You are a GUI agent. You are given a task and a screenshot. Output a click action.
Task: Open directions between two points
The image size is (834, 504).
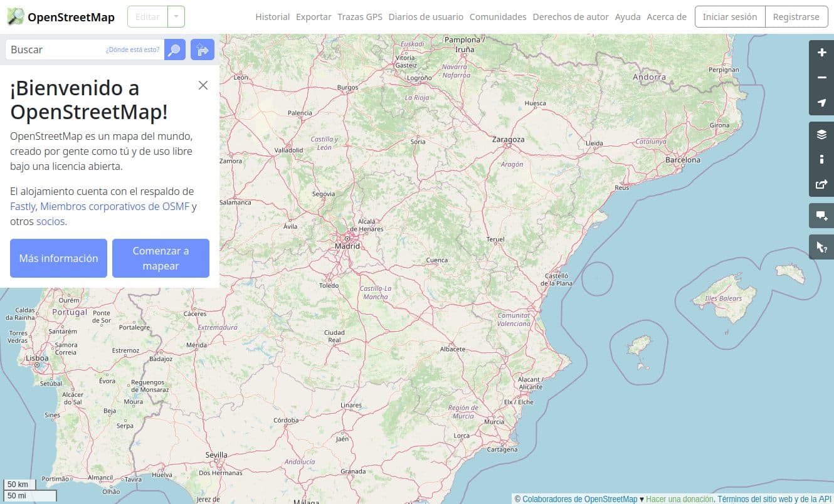tap(203, 50)
